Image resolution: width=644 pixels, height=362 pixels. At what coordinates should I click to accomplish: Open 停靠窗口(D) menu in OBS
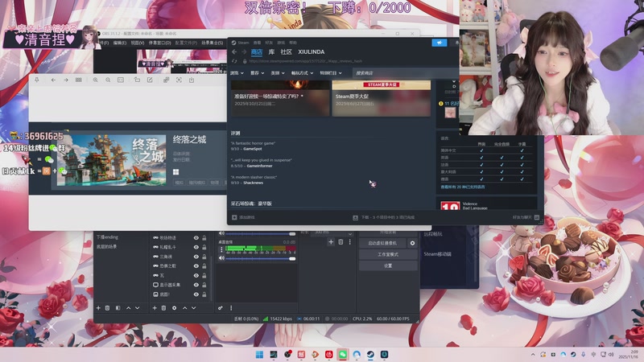click(159, 43)
